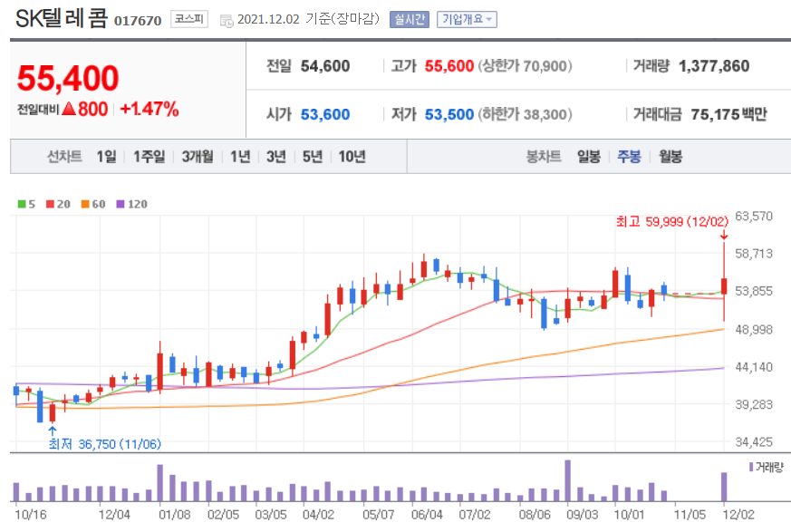Viewport: 791px width, 532px height.
Task: Click the green 5-period moving average swatch
Action: point(22,204)
